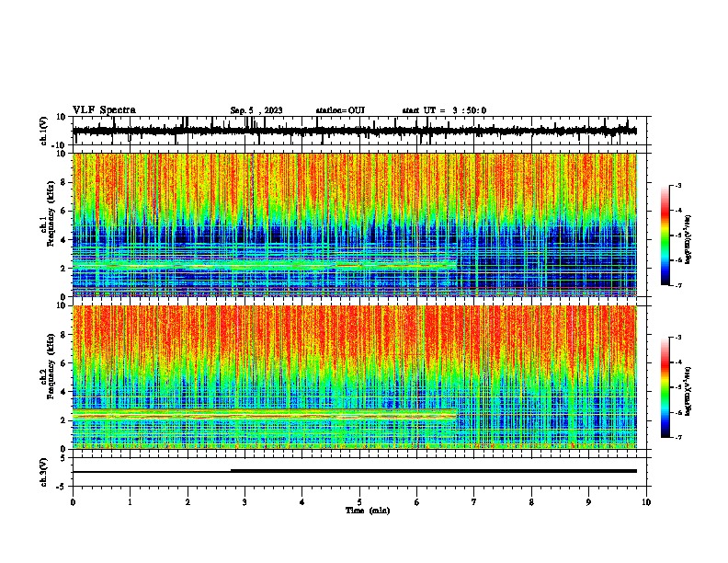Click the ch.2 spectrogram's 4 kHz tick label

64,392
